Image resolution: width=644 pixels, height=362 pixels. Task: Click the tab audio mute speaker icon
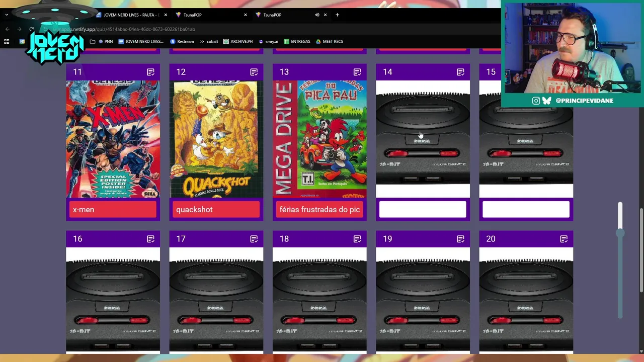click(x=317, y=15)
